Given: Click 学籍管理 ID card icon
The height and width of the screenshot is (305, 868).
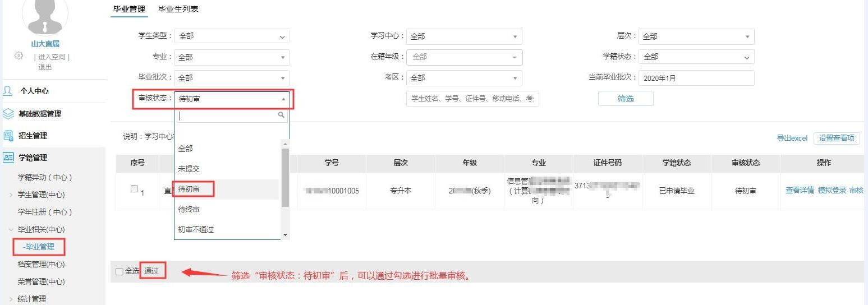Looking at the screenshot, I should (x=8, y=158).
